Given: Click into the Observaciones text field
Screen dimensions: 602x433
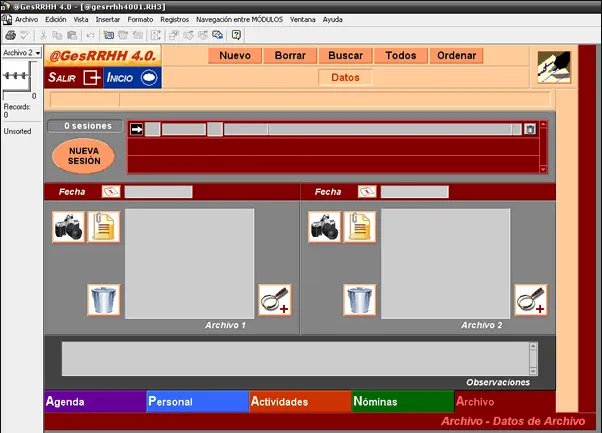Looking at the screenshot, I should pos(296,359).
